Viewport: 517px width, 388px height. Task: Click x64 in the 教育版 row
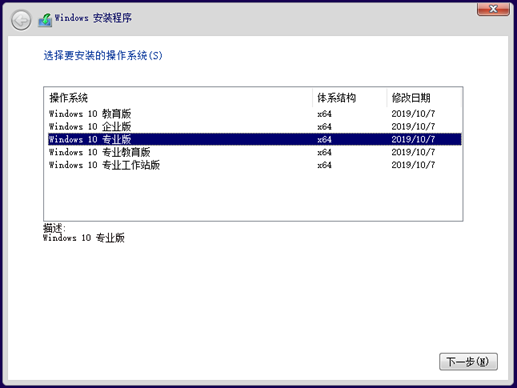[x=324, y=114]
